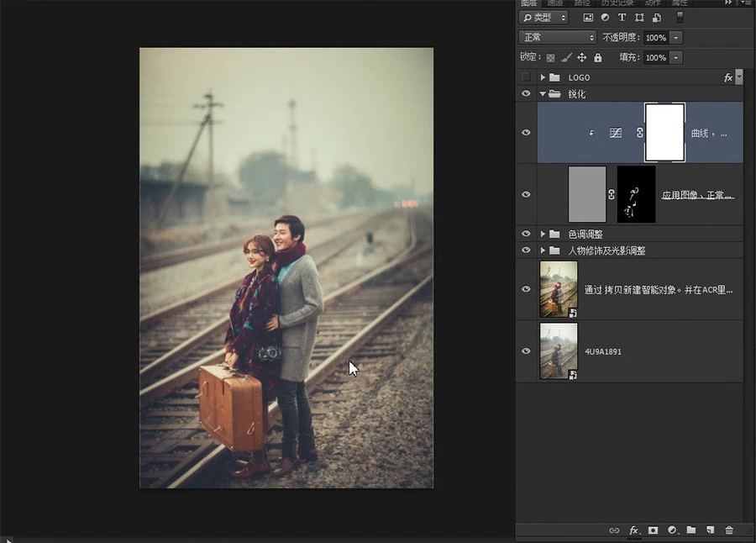Open the 填充 fill slider arrow
Screen dimensions: 756x543
coord(676,58)
